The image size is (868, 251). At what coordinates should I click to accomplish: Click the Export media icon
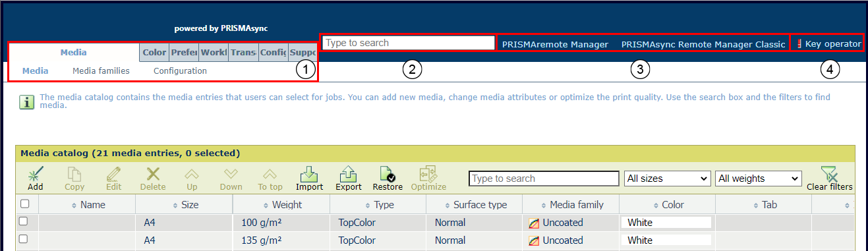coord(349,174)
